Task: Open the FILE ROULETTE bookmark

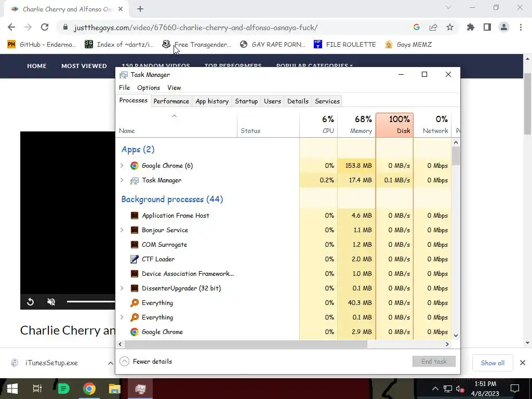Action: point(345,45)
